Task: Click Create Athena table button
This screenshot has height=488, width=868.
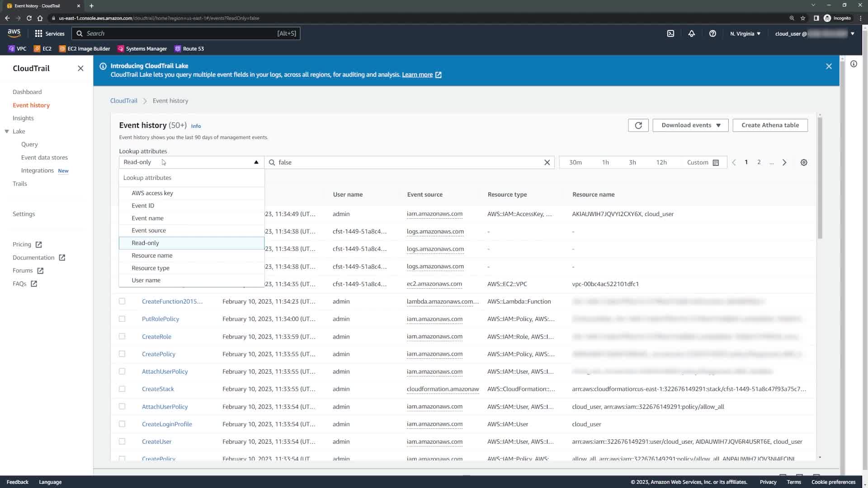Action: point(769,125)
